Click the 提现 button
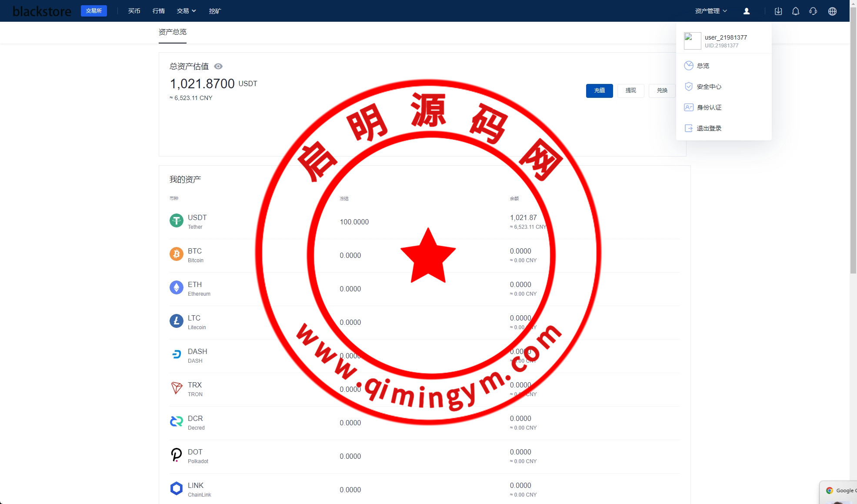This screenshot has height=504, width=857. [630, 90]
